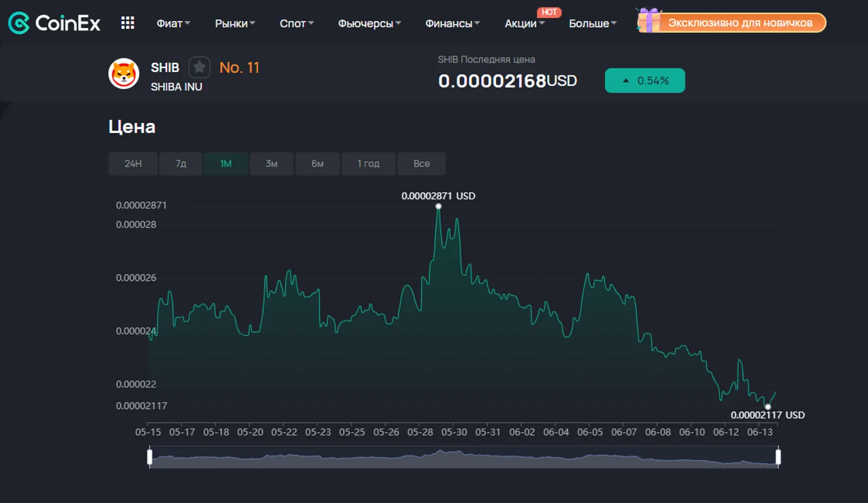The height and width of the screenshot is (503, 868).
Task: Click Эксклюзивно для новичков banner
Action: (740, 23)
